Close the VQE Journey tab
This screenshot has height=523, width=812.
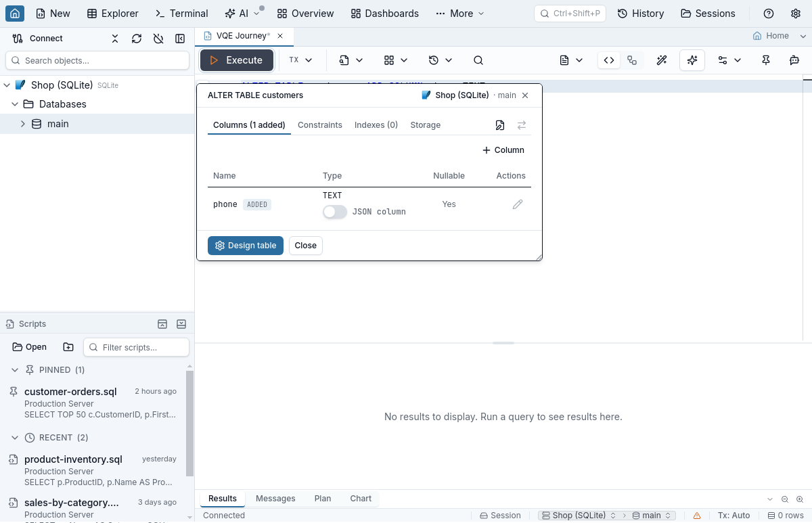[x=280, y=36]
